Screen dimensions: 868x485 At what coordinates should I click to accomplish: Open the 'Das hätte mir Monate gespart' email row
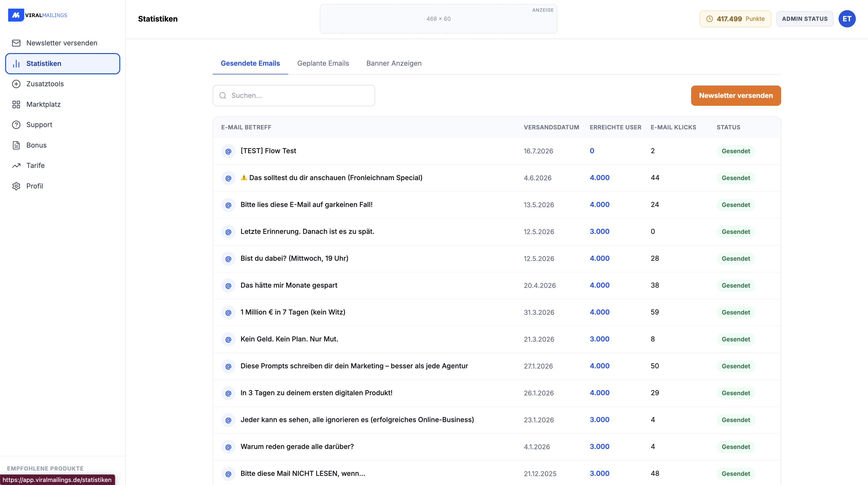click(497, 286)
